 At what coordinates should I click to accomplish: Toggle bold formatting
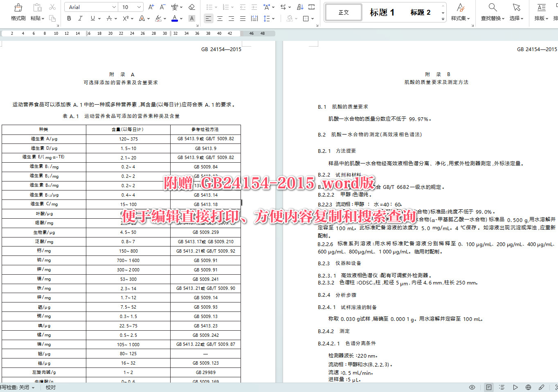(x=69, y=18)
